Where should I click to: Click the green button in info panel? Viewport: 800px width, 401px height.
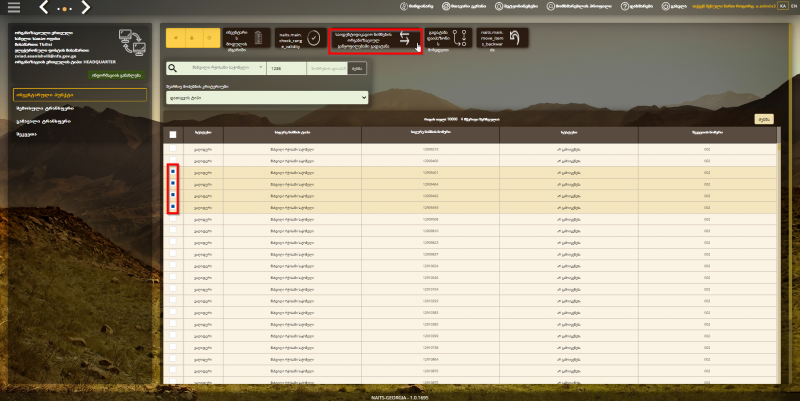click(116, 75)
